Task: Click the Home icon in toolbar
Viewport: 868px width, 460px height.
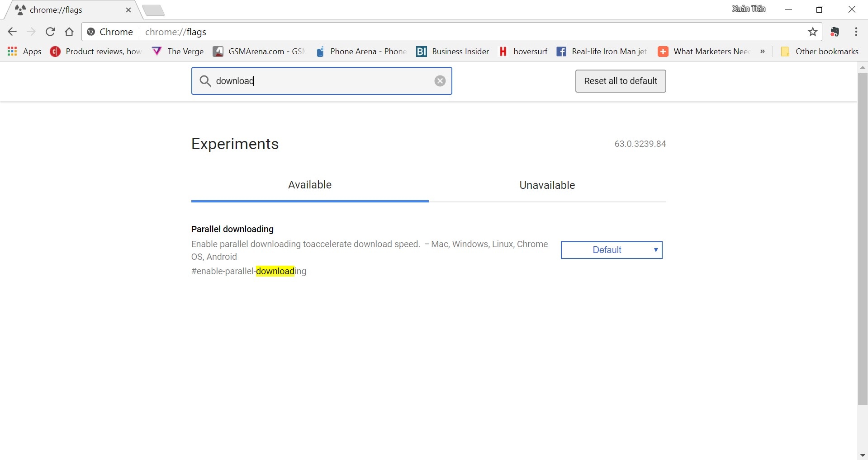Action: [69, 32]
